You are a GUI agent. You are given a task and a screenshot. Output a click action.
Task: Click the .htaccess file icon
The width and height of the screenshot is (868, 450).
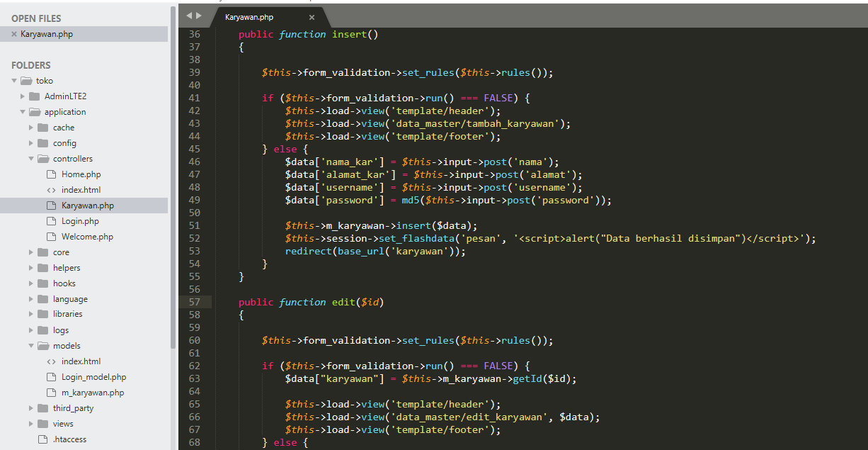coord(42,439)
